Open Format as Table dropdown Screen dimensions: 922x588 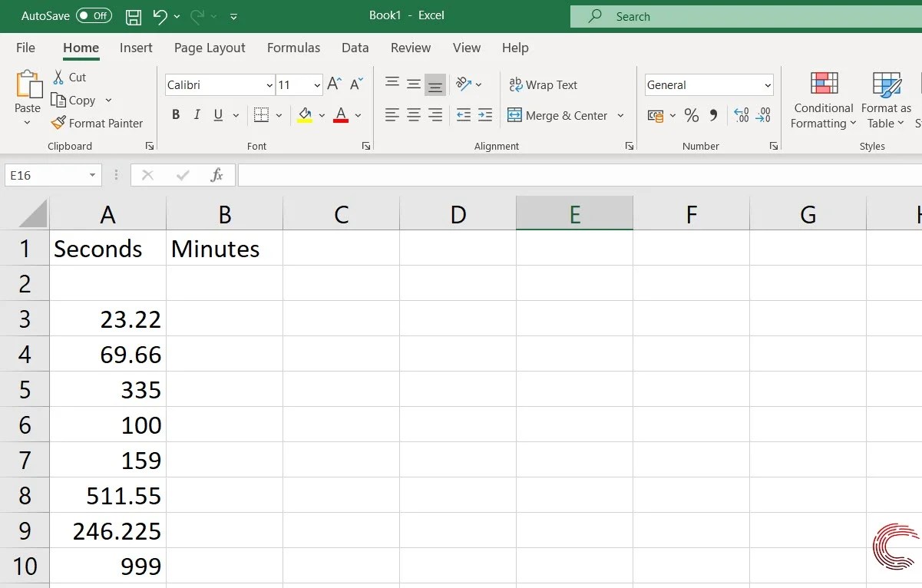tap(886, 101)
